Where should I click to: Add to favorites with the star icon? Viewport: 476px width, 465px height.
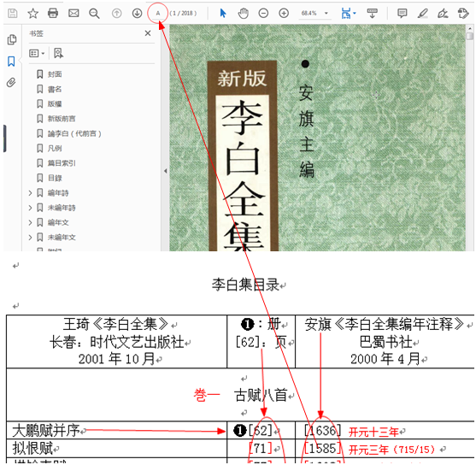[32, 14]
